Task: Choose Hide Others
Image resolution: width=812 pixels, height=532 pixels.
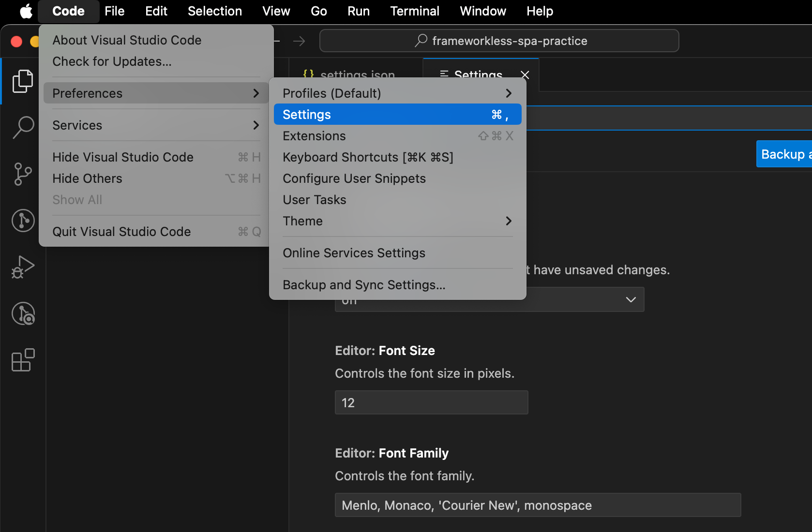Action: (x=156, y=178)
